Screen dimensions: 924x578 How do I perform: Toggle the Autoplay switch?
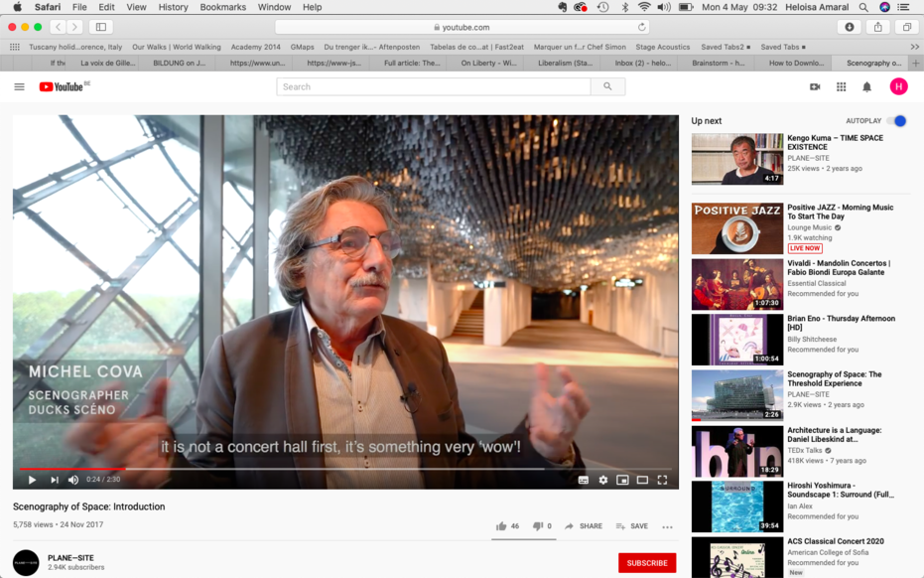point(898,121)
